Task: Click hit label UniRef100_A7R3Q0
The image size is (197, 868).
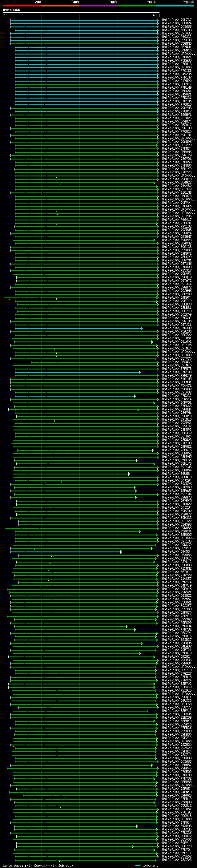Action: tap(177, 328)
